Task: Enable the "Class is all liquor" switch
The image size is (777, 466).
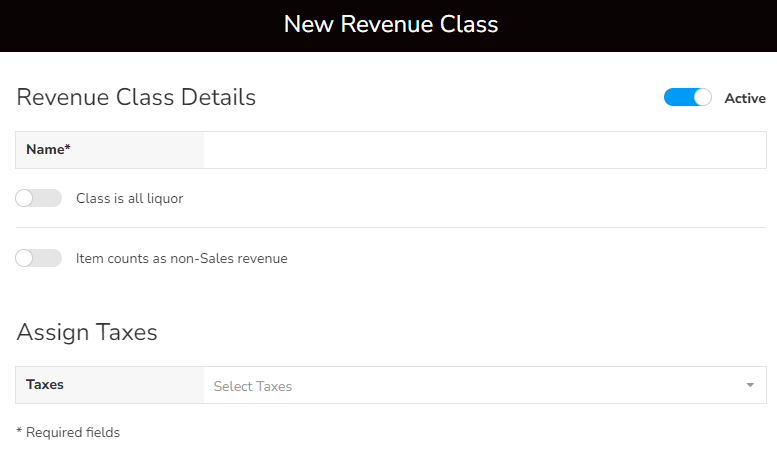Action: point(39,198)
